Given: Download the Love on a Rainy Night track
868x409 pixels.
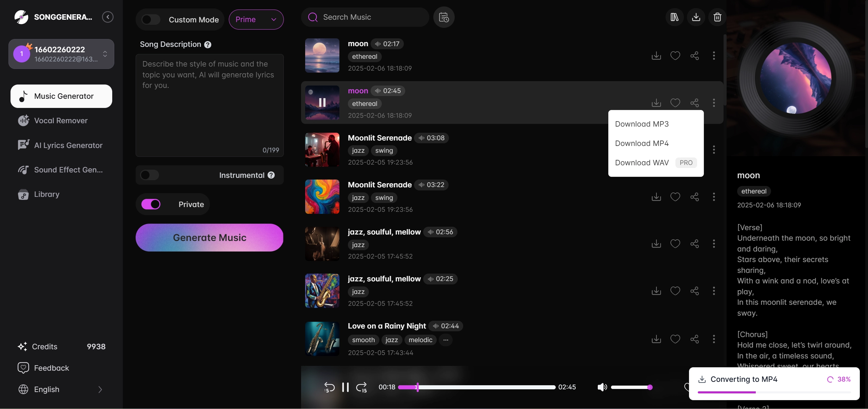Looking at the screenshot, I should click(x=656, y=339).
